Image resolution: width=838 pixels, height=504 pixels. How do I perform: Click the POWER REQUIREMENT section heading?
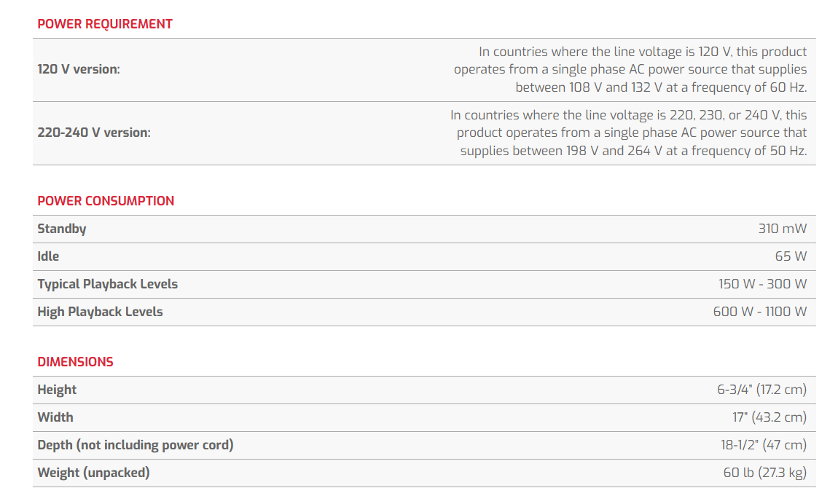pyautogui.click(x=105, y=24)
